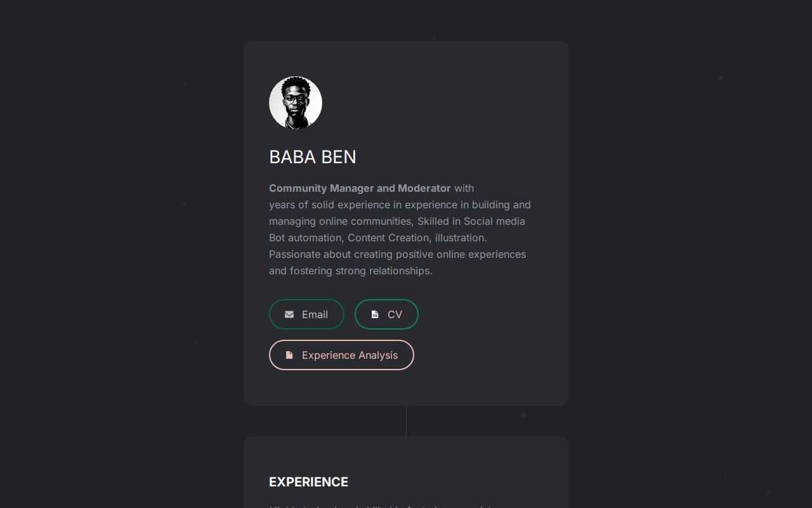Image resolution: width=812 pixels, height=508 pixels.
Task: Select the EXPERIENCE section heading
Action: [308, 482]
